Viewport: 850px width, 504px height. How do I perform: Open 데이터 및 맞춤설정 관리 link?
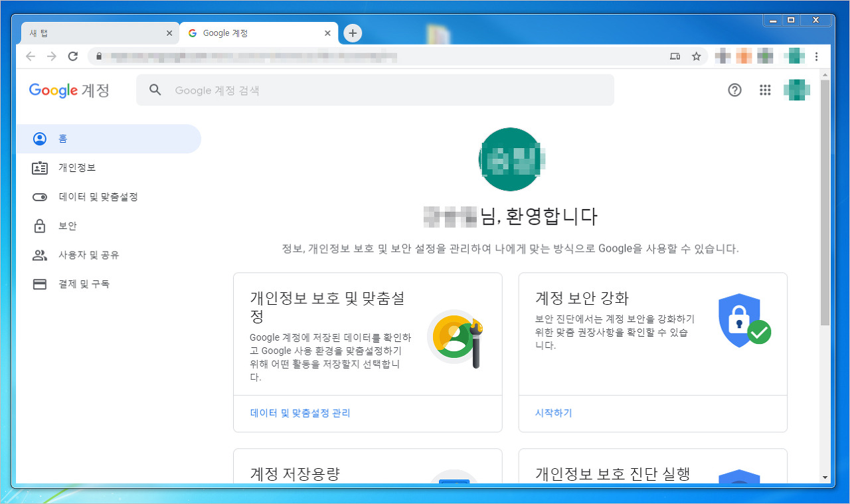pos(300,413)
